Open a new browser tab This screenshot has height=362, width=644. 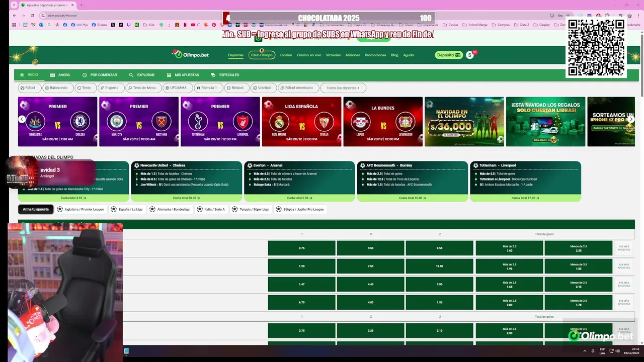(82, 5)
